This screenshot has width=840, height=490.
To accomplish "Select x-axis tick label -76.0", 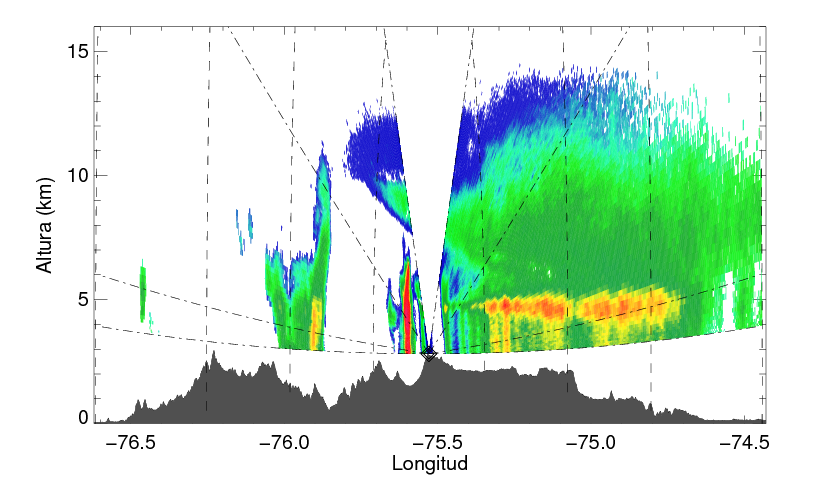I will (x=283, y=443).
